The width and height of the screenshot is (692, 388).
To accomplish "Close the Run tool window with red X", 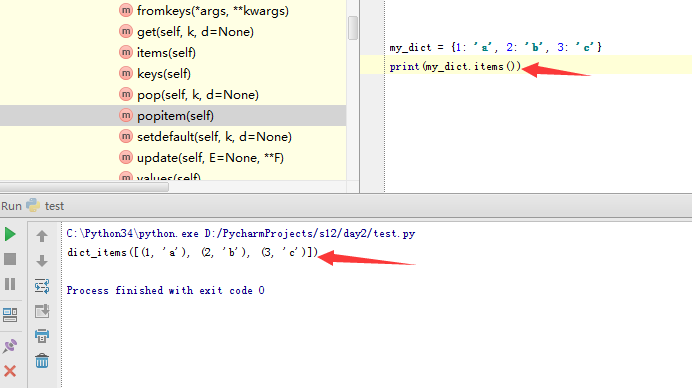I will (10, 371).
